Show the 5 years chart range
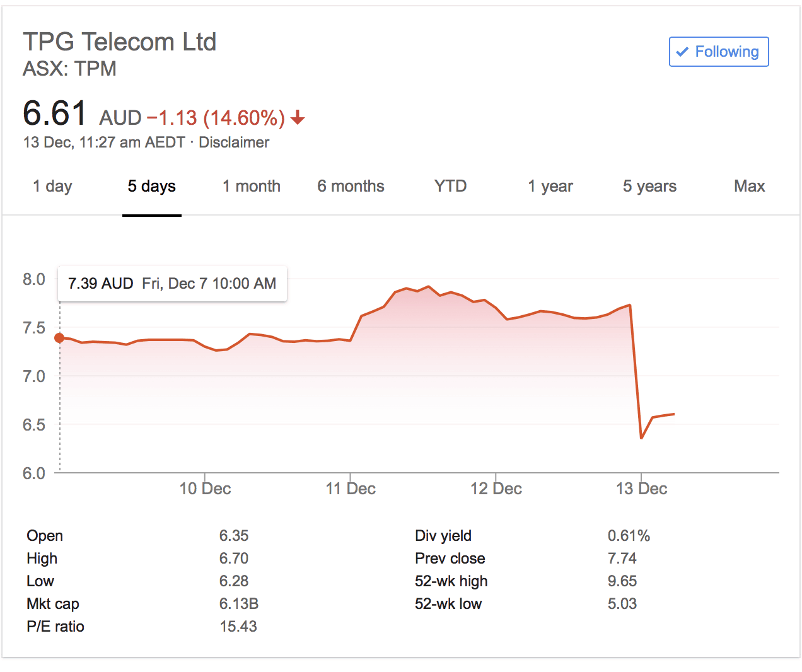This screenshot has width=802, height=672. pyautogui.click(x=649, y=186)
